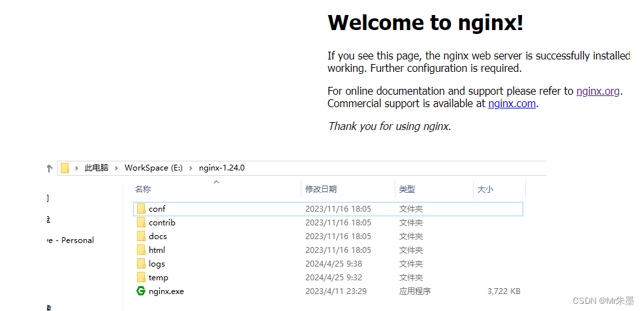Sort files by 修改日期 column header
Screen dimensions: 644x311
click(321, 189)
